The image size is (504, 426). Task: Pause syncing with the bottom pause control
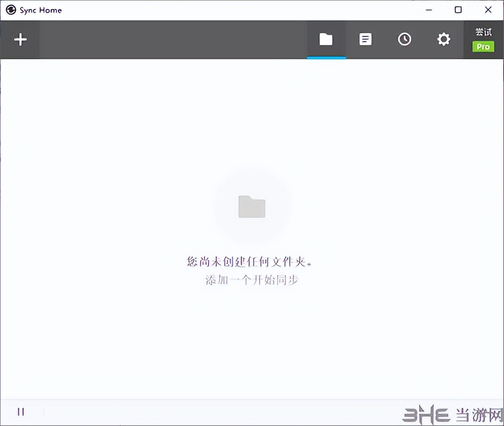click(x=21, y=412)
